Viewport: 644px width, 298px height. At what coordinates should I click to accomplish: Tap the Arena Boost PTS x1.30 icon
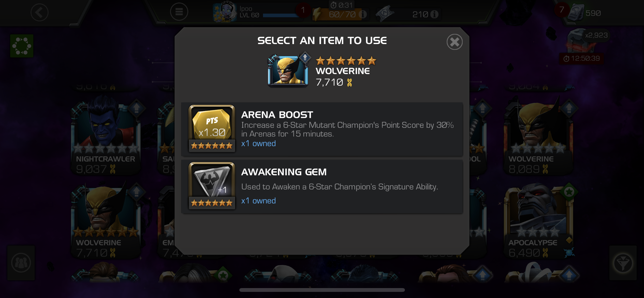212,128
